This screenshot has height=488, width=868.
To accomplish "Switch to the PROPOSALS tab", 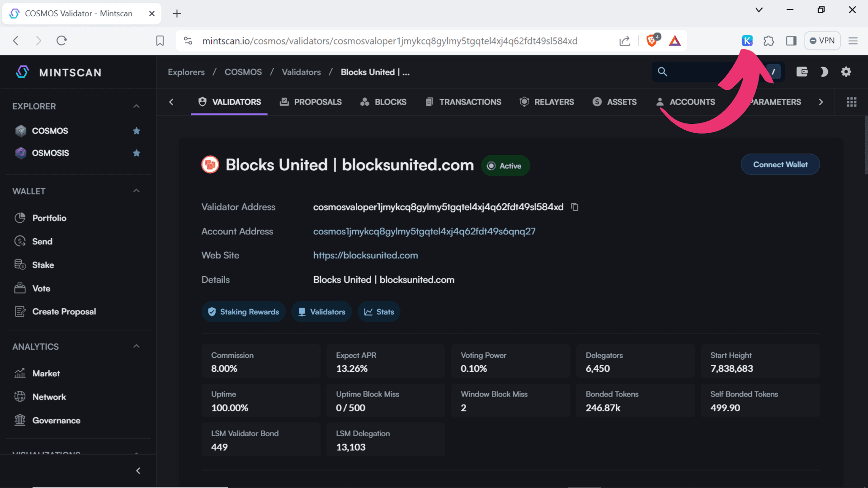I will pos(311,102).
